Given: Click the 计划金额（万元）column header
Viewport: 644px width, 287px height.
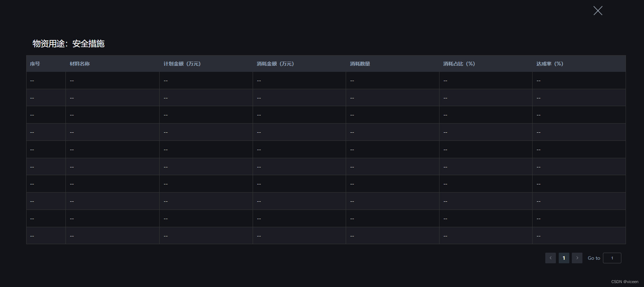Looking at the screenshot, I should (182, 64).
